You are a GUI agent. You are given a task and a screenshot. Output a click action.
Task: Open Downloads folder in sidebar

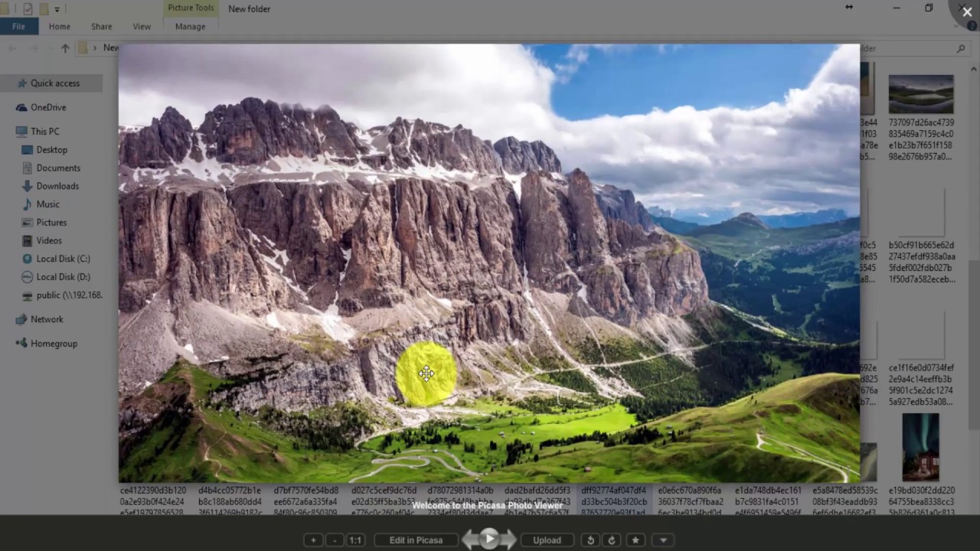(57, 186)
